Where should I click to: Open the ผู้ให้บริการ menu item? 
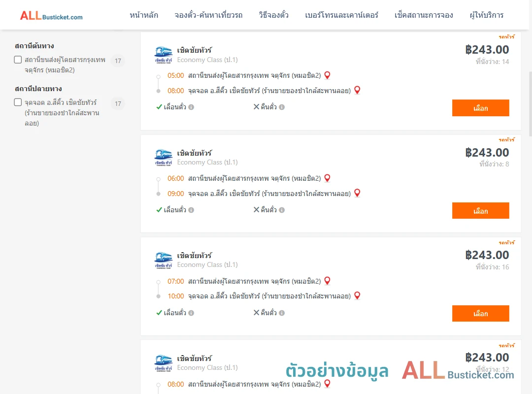click(486, 15)
